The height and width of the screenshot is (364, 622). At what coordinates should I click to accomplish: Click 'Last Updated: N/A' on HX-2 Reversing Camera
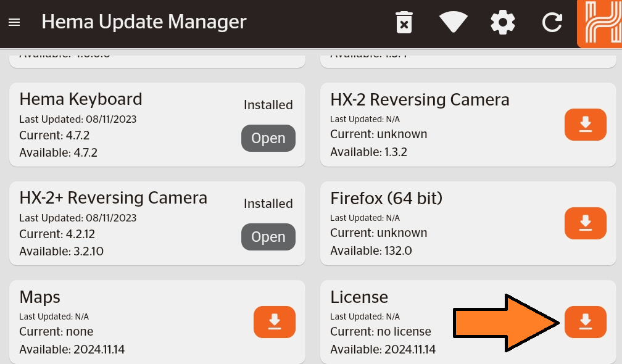pos(365,119)
